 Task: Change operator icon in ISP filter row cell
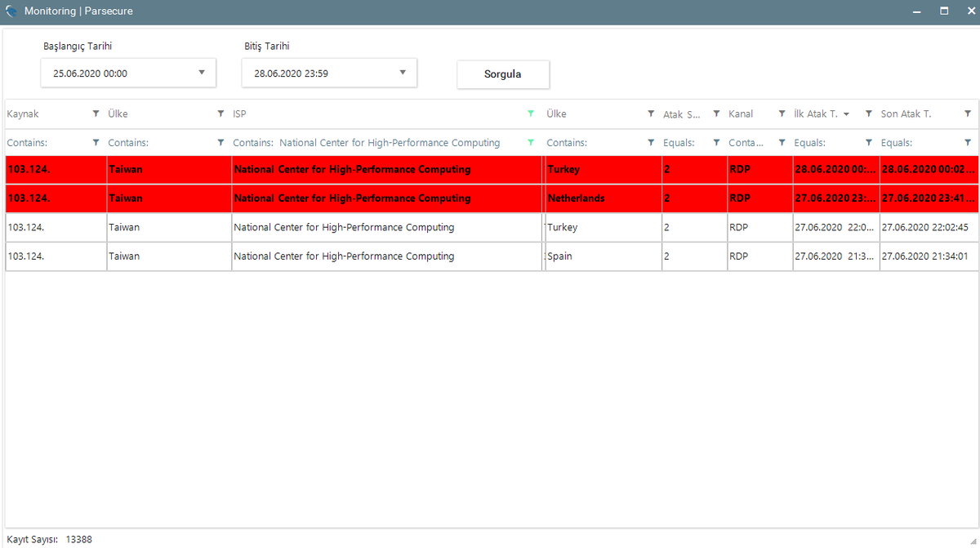pos(531,143)
